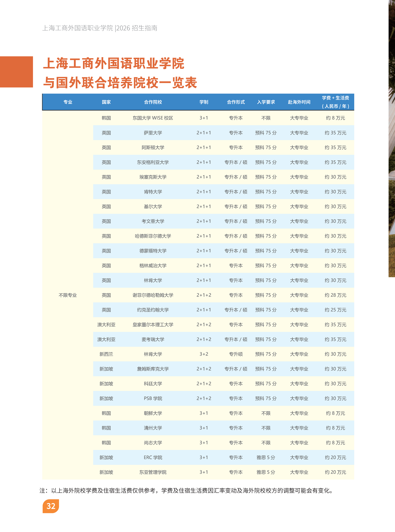Click the 学制 column header
The image size is (395, 532).
[x=204, y=102]
